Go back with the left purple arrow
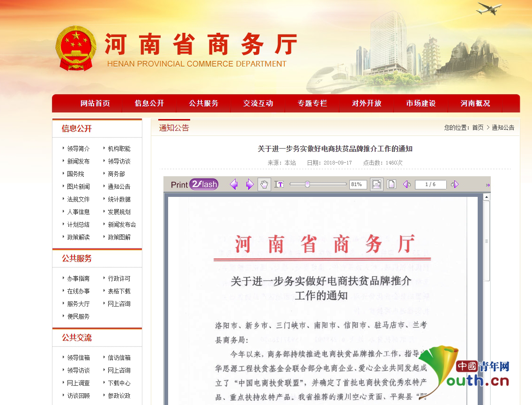Screen dimensions: 532x405 pos(234,184)
